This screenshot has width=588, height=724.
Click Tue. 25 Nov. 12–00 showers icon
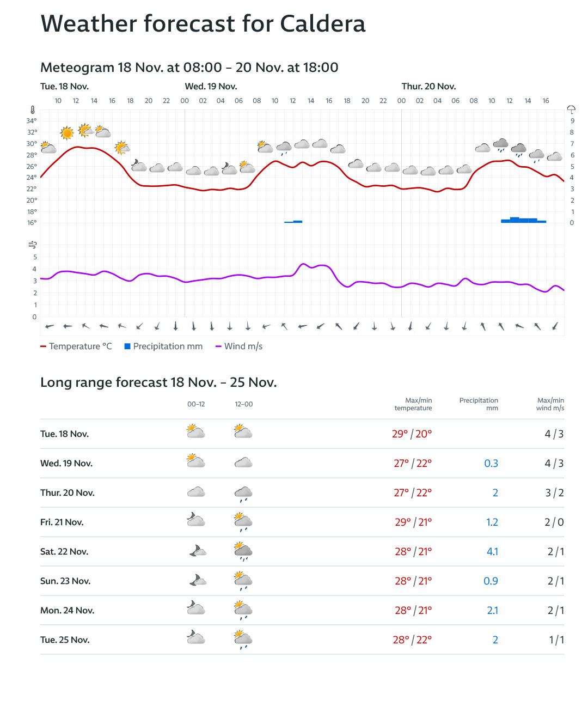click(x=243, y=640)
